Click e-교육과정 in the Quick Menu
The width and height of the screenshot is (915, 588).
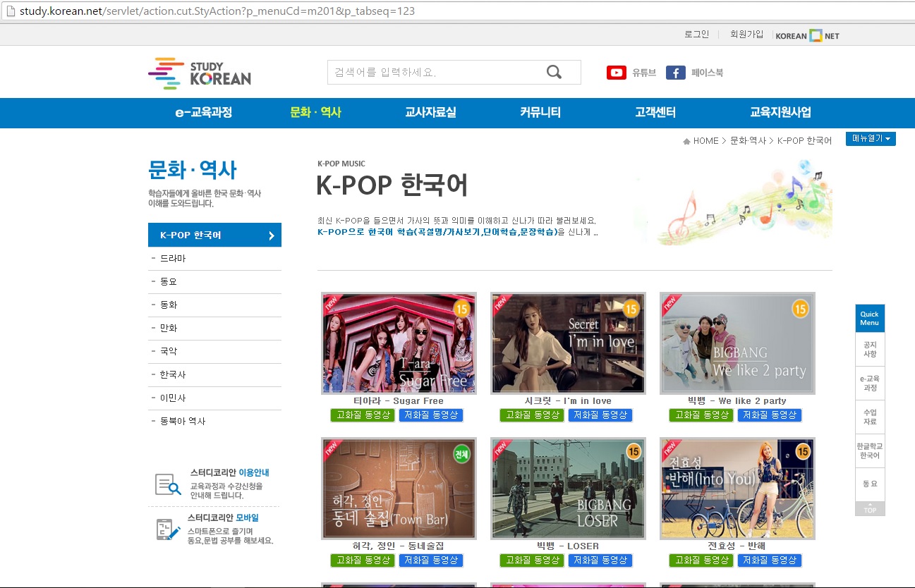870,384
